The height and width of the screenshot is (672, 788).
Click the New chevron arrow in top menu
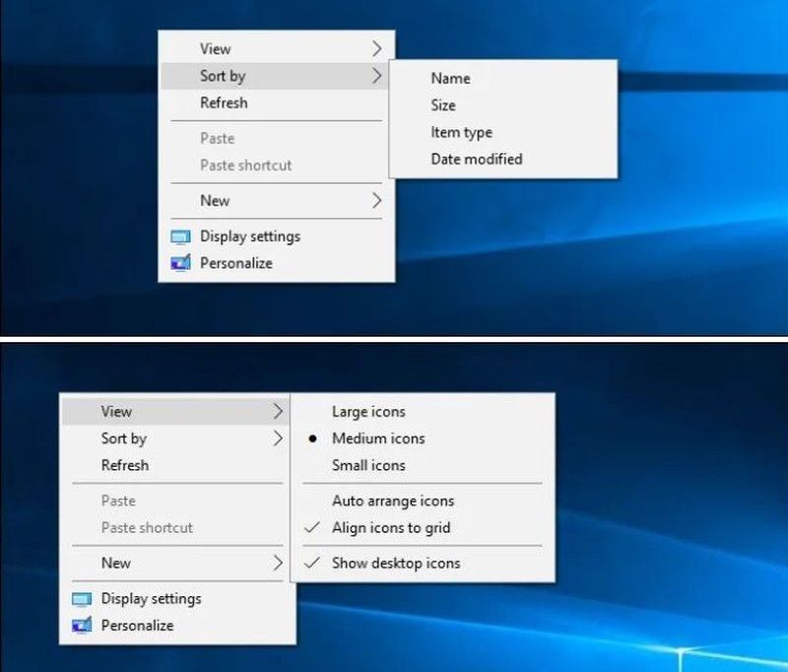point(377,201)
